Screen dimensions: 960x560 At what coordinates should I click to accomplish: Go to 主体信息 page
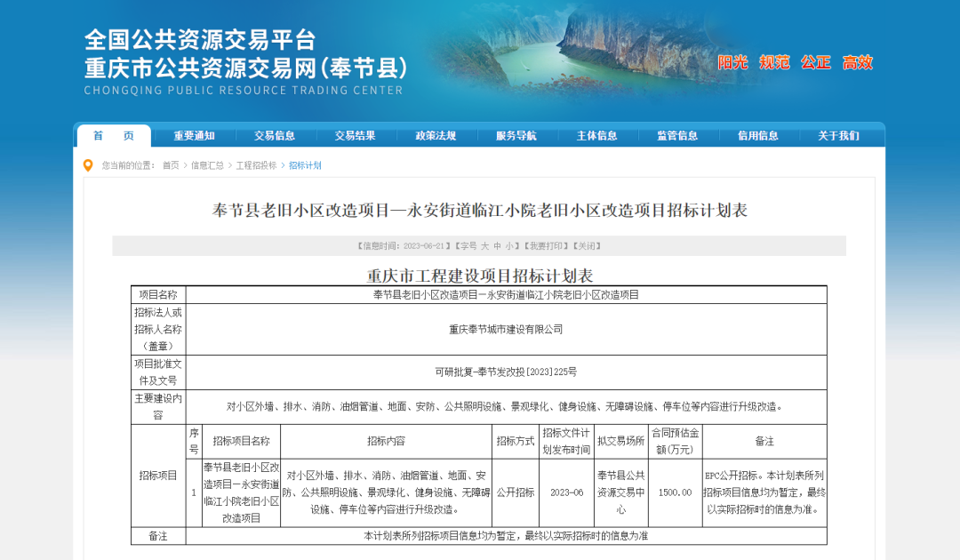[x=597, y=136]
